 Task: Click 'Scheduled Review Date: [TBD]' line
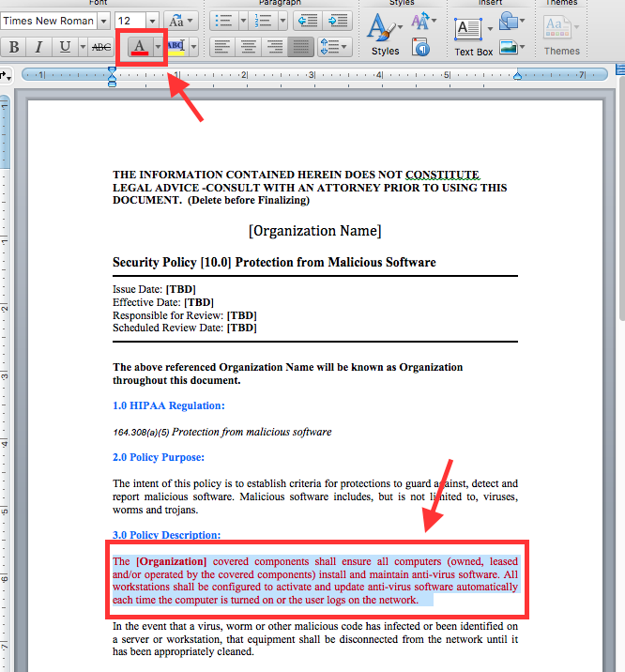(185, 328)
